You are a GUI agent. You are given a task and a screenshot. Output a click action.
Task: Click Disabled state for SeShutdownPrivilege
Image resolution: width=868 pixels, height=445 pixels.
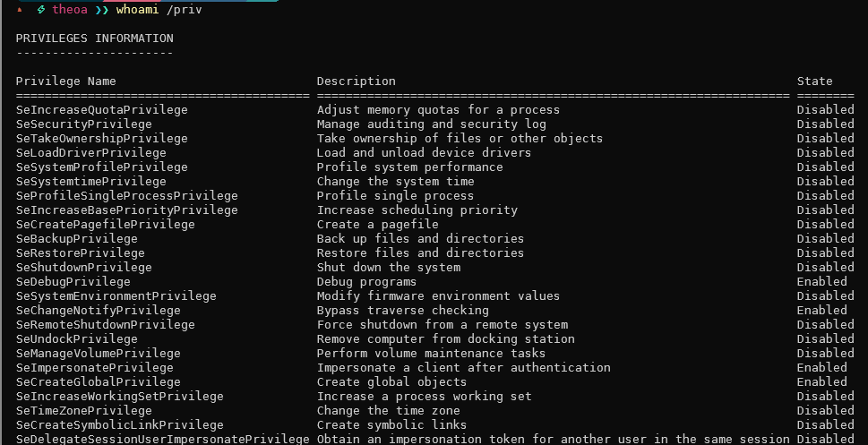825,268
